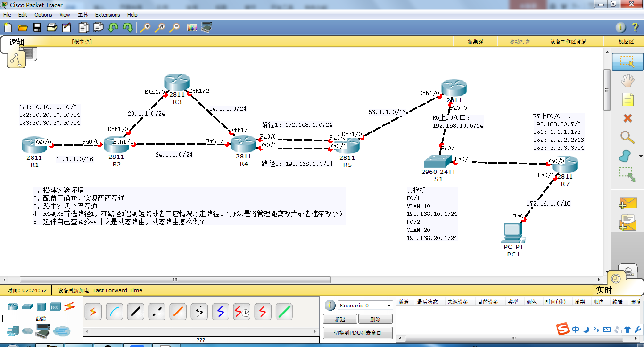Pick the Move Layout hand tool
The width and height of the screenshot is (644, 347).
(x=627, y=81)
